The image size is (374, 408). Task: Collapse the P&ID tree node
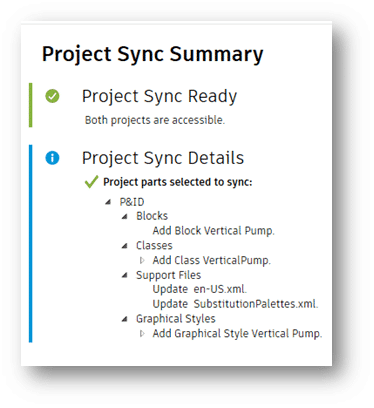(x=108, y=202)
